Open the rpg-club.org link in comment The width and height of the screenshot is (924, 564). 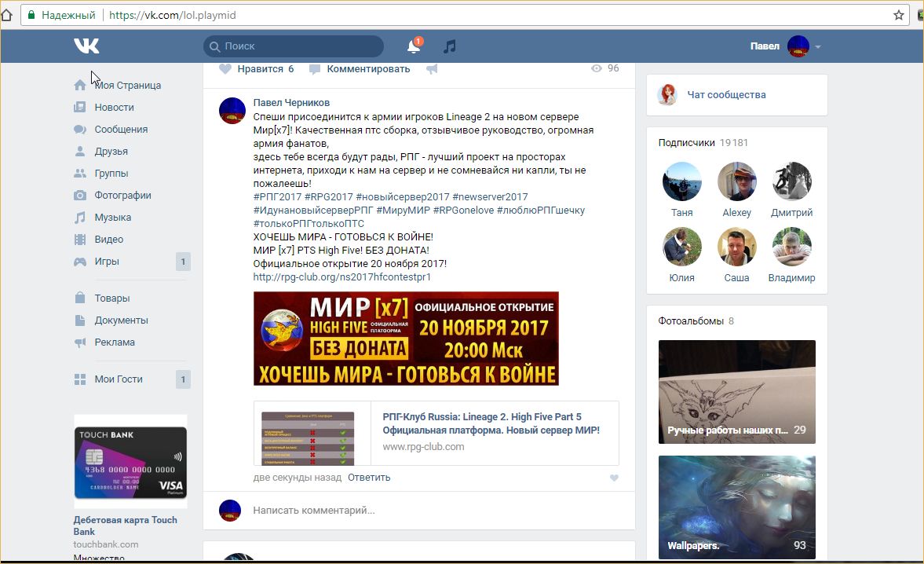coord(341,277)
